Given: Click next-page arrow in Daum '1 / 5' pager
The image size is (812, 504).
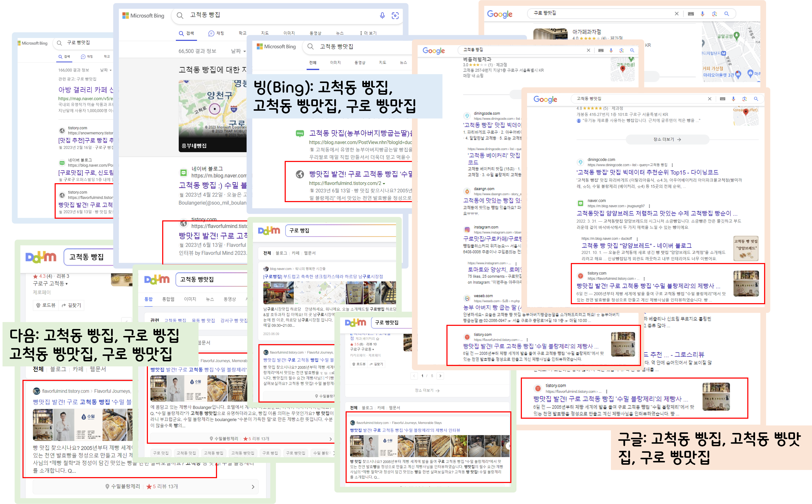Looking at the screenshot, I should click(x=440, y=376).
